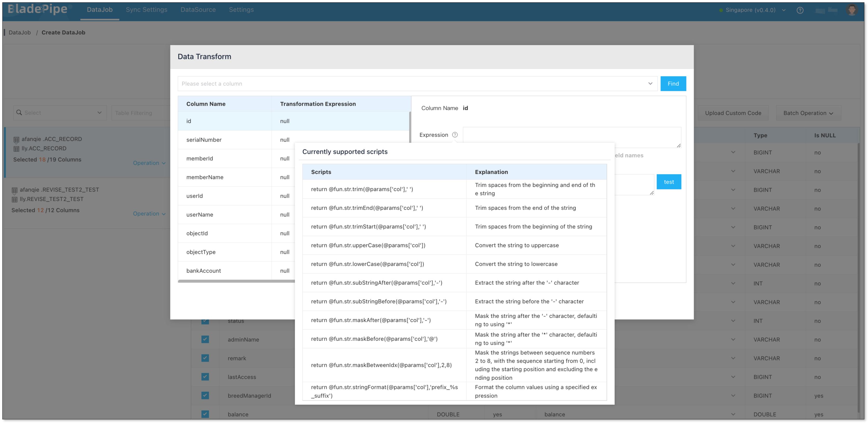The width and height of the screenshot is (868, 423).
Task: Click the horizontal scrollbar under column table
Action: pos(236,281)
